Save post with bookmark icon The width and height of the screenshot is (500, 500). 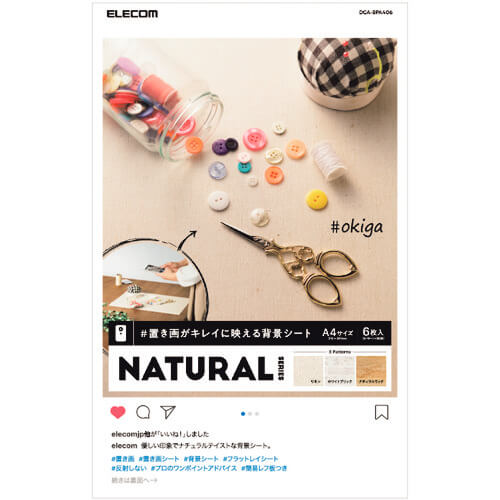click(382, 412)
